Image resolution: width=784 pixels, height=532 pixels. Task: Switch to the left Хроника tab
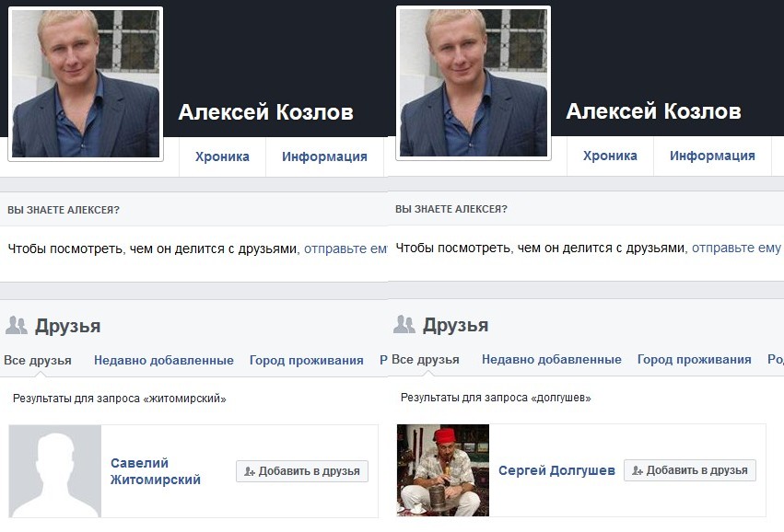pos(222,156)
